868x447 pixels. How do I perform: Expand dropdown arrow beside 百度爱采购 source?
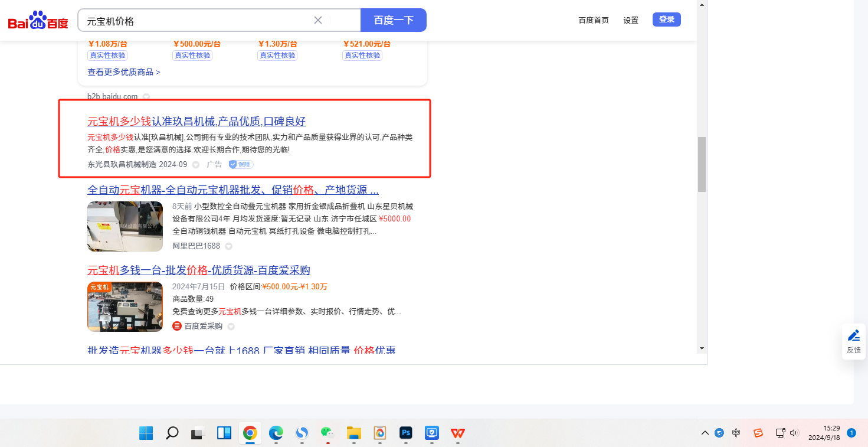point(231,327)
